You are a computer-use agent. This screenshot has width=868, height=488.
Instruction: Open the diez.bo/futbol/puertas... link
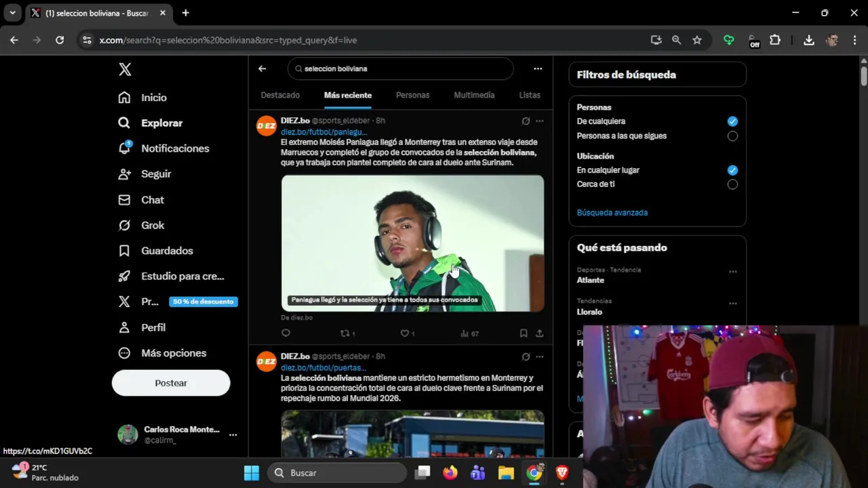(x=323, y=368)
